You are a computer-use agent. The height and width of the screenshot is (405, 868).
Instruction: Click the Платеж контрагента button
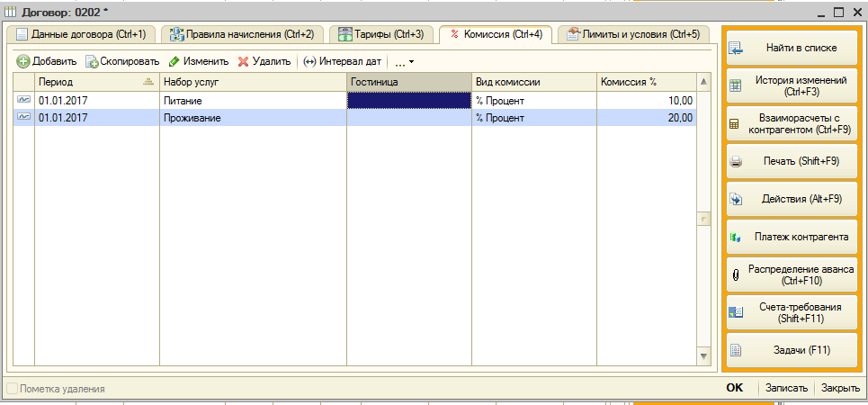pyautogui.click(x=791, y=237)
